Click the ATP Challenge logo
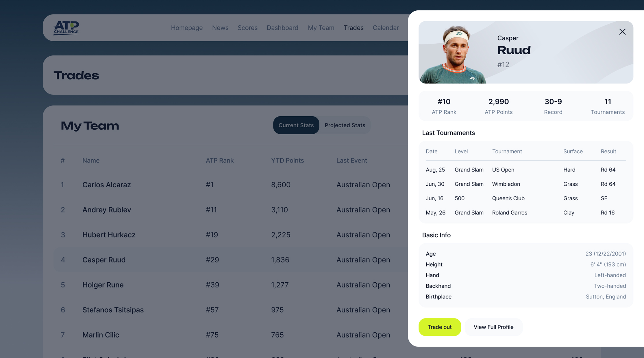The image size is (644, 358). click(x=66, y=28)
